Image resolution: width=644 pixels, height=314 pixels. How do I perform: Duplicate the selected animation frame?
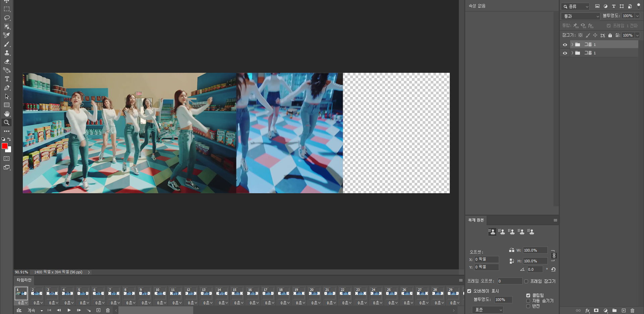point(98,310)
